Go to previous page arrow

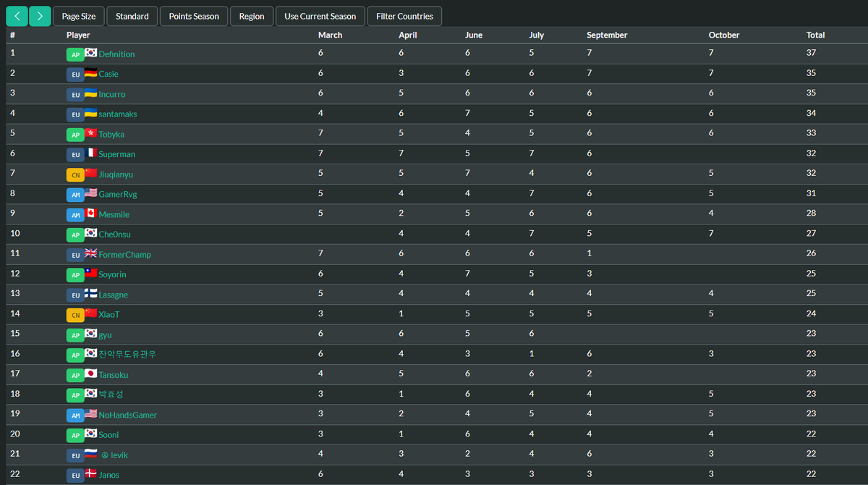click(x=17, y=16)
